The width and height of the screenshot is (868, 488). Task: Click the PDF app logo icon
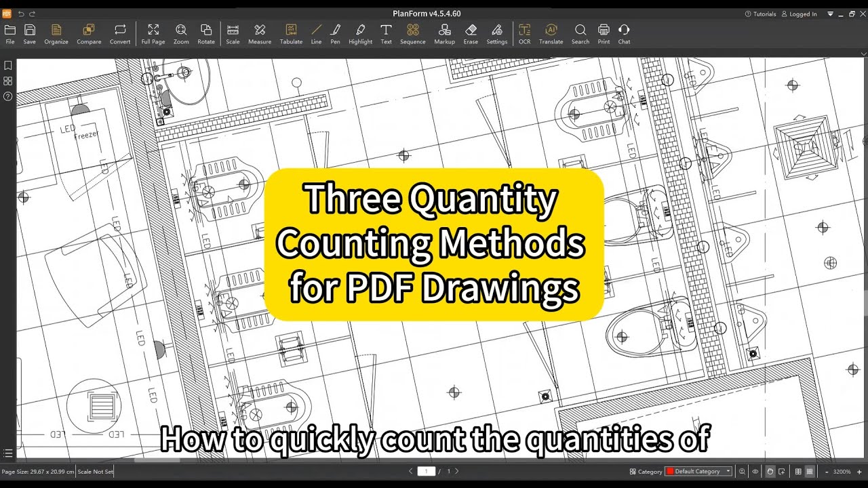coord(7,14)
